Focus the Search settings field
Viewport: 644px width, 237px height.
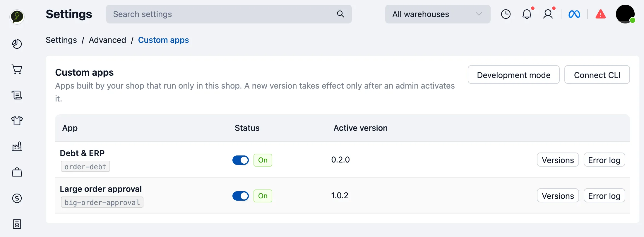click(229, 14)
